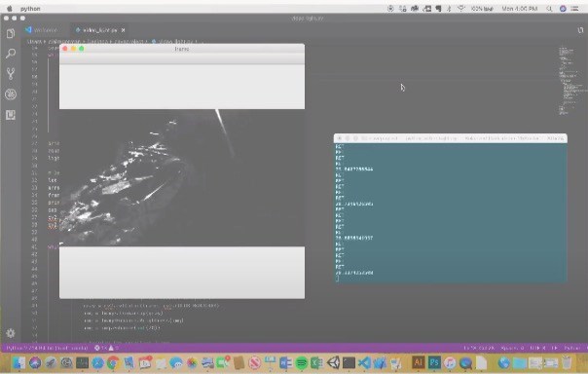Open Adobe Illustrator in the dock

coord(419,362)
